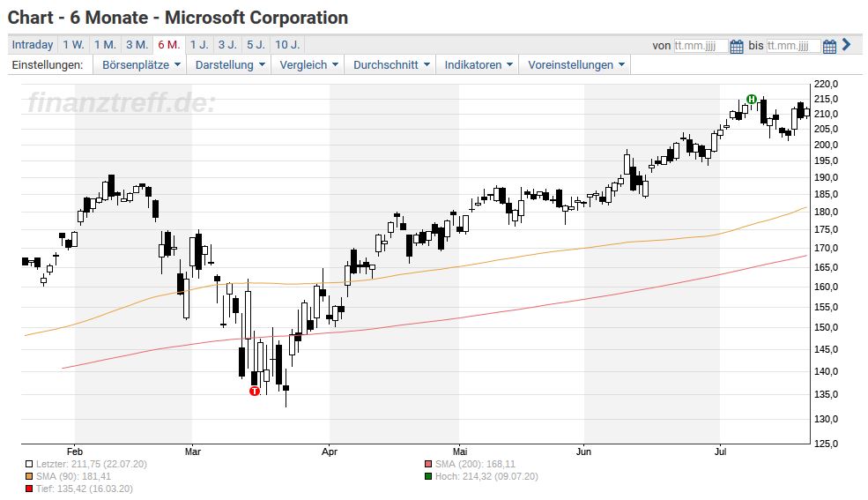Submit date range with blue arrow
This screenshot has height=500, width=868.
pyautogui.click(x=847, y=44)
